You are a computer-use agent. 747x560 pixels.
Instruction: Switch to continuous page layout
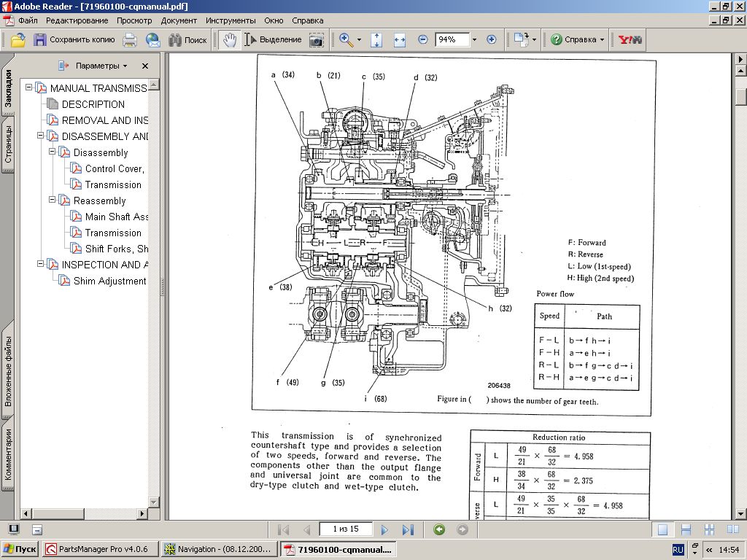(x=686, y=530)
